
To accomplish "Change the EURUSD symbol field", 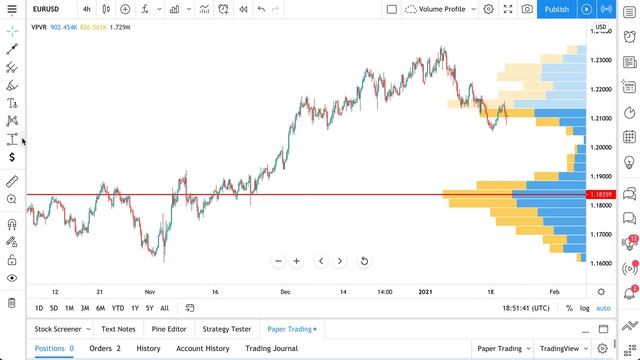I will point(46,9).
